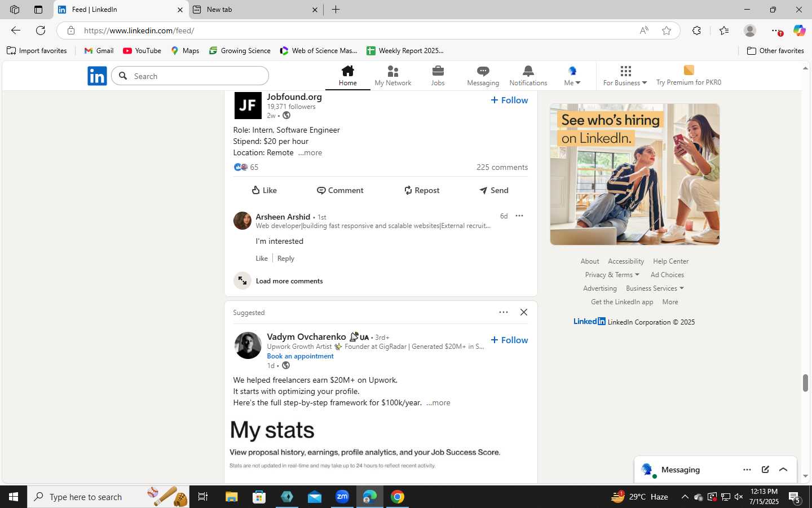The image size is (812, 508).
Task: Click the LinkedIn logo icon
Action: click(x=97, y=76)
